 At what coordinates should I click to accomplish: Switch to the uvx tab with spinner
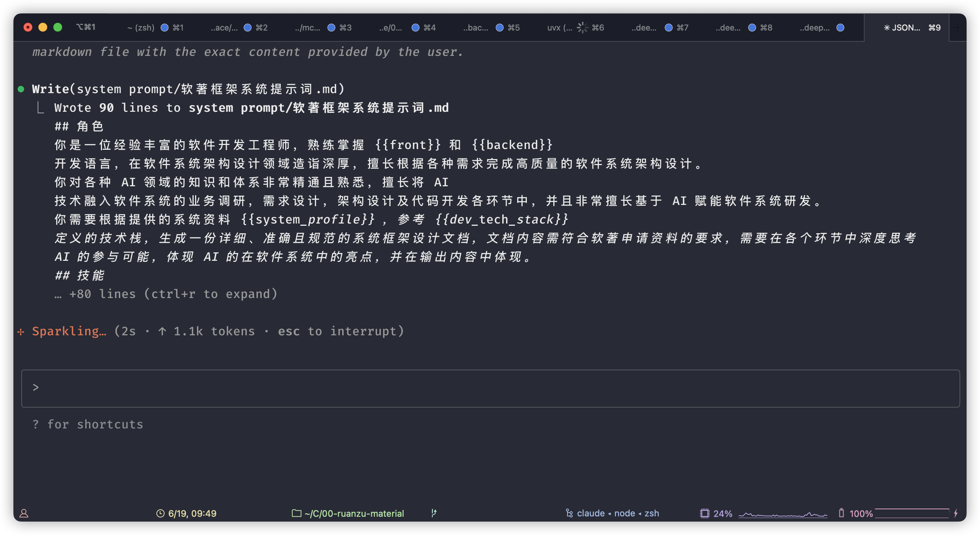[x=559, y=28]
